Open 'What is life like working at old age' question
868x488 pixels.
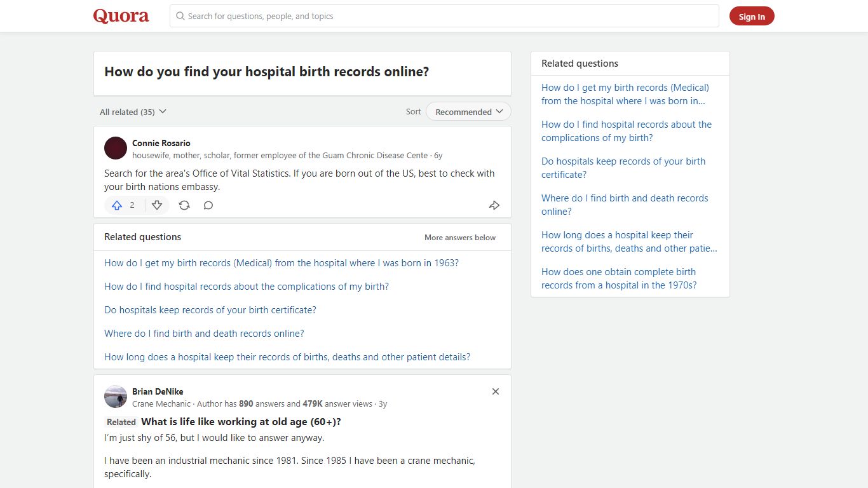pyautogui.click(x=241, y=422)
